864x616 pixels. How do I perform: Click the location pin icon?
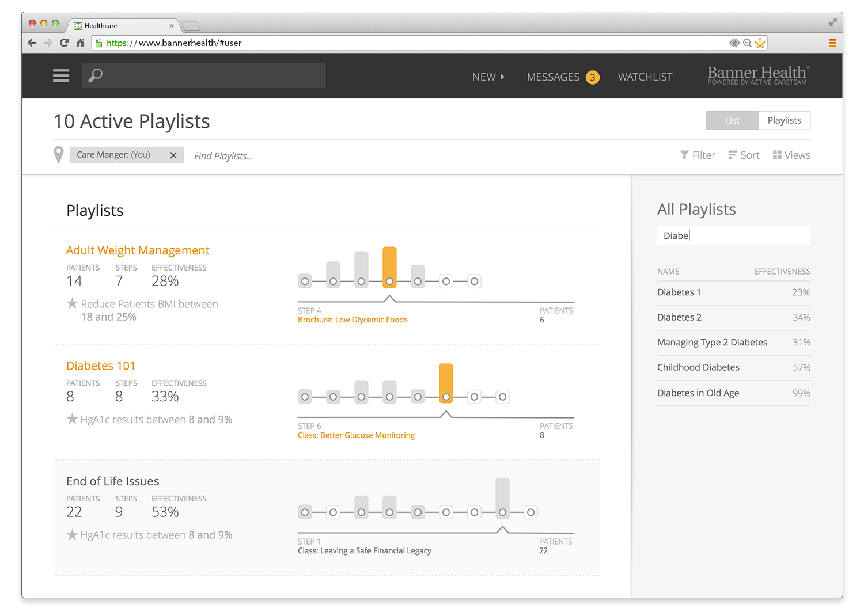tap(58, 155)
